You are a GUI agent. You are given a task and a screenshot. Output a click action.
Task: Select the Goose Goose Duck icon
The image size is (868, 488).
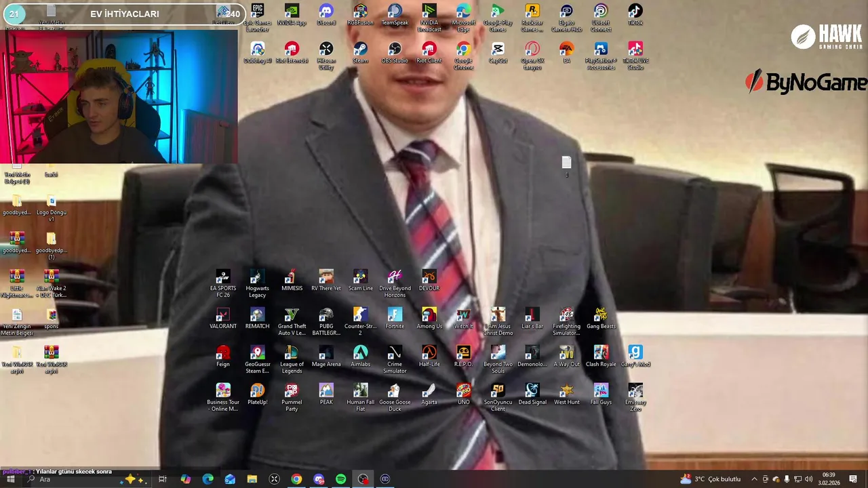pos(395,398)
